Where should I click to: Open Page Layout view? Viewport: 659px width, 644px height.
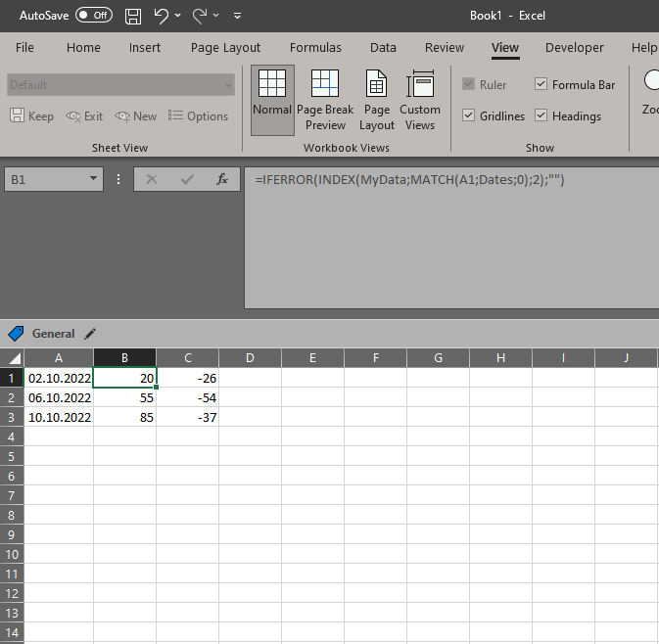(376, 100)
